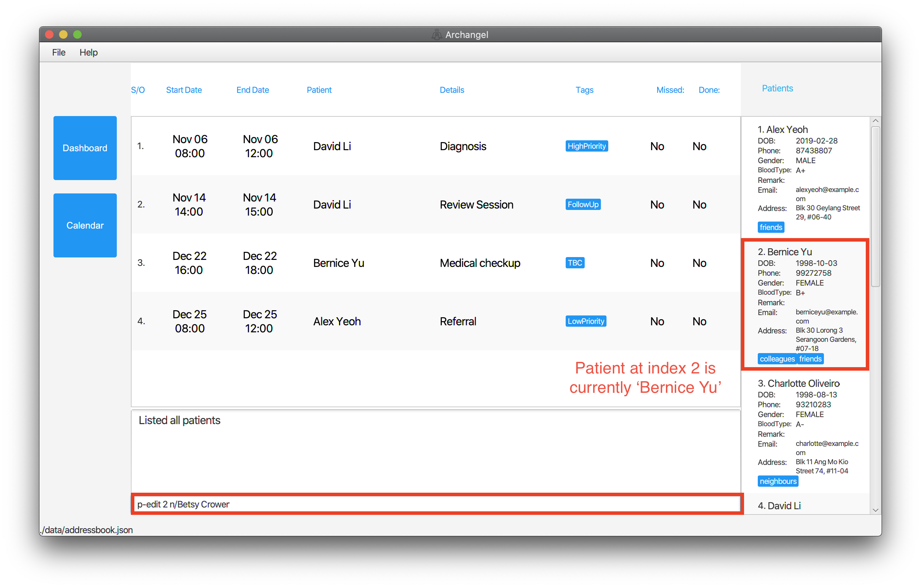
Task: Click Bernice Yu's DOB 1998-10-03
Action: [x=816, y=263]
